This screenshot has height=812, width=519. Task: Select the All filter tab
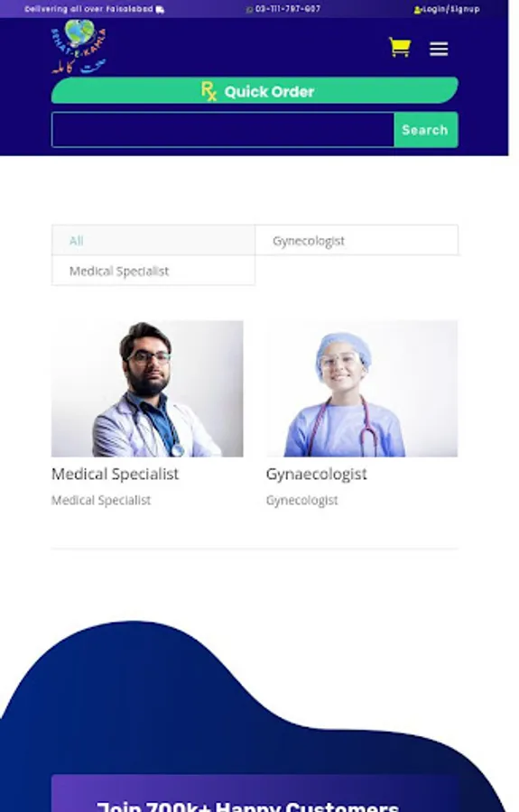point(153,240)
